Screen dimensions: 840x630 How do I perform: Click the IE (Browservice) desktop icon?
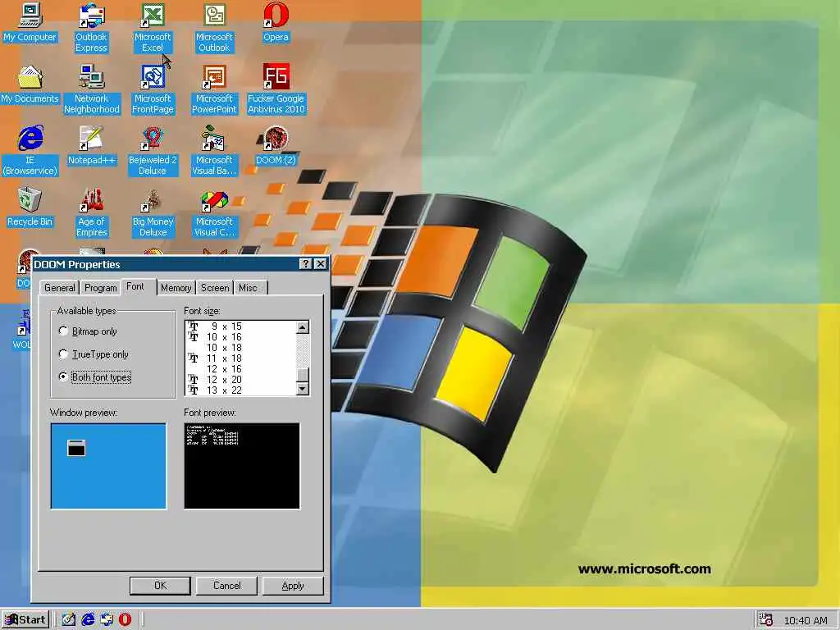coord(30,151)
